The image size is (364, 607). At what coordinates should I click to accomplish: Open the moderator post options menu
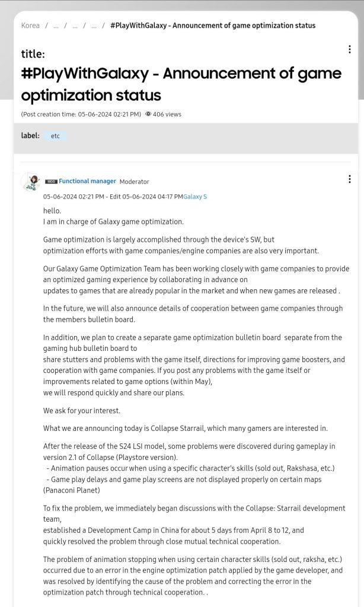[x=350, y=179]
